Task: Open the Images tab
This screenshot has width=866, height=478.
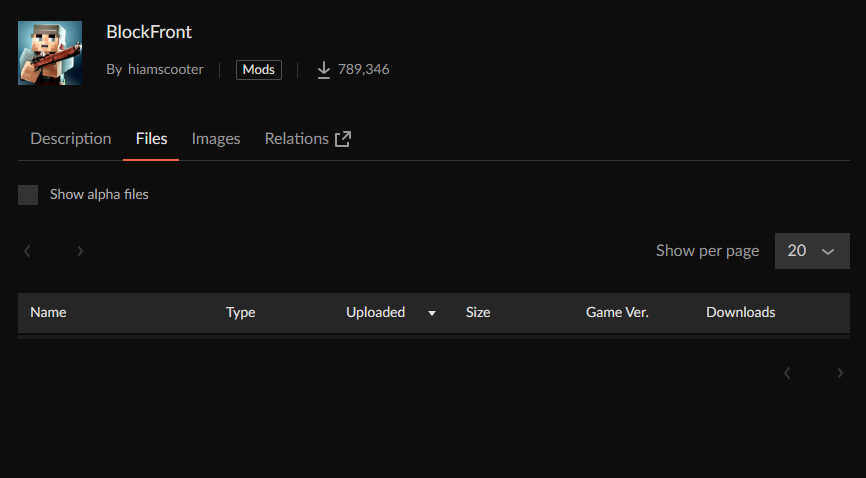Action: tap(216, 139)
